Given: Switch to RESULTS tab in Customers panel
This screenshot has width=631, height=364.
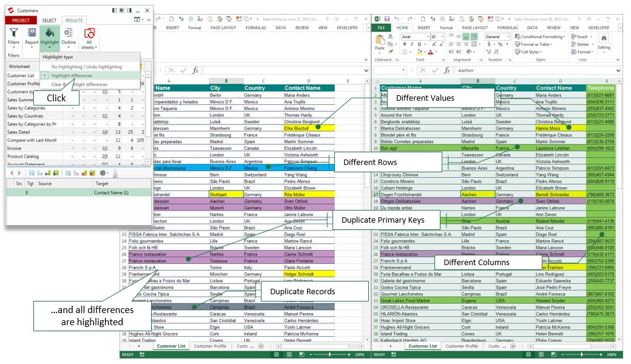Looking at the screenshot, I should pyautogui.click(x=73, y=21).
